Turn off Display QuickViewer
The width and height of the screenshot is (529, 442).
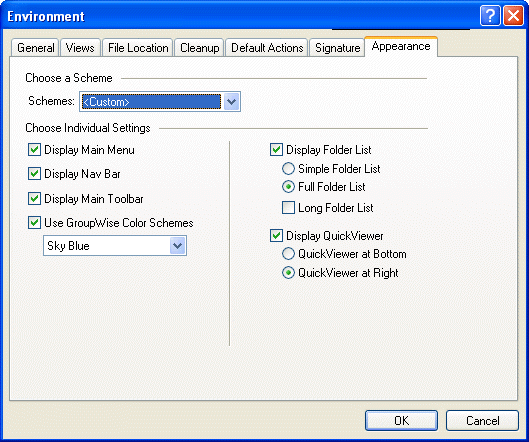(x=276, y=236)
